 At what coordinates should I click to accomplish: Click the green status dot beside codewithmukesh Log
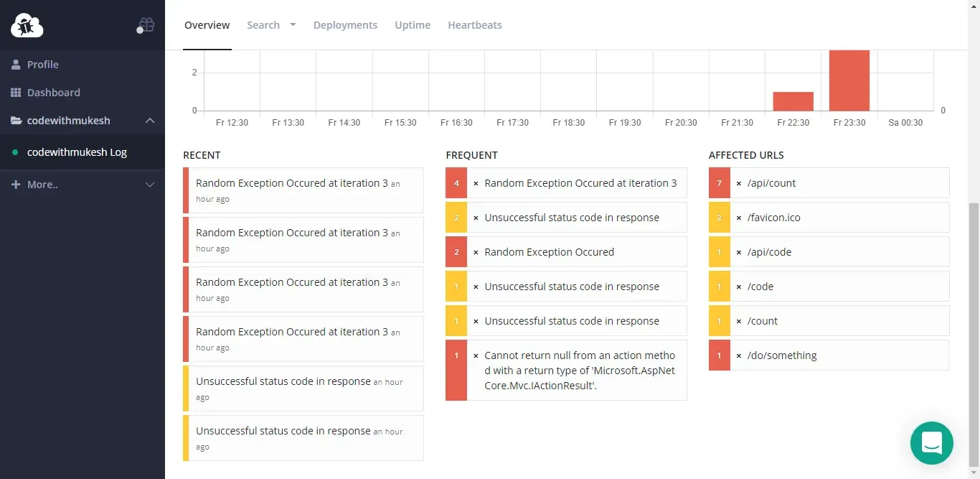point(16,152)
